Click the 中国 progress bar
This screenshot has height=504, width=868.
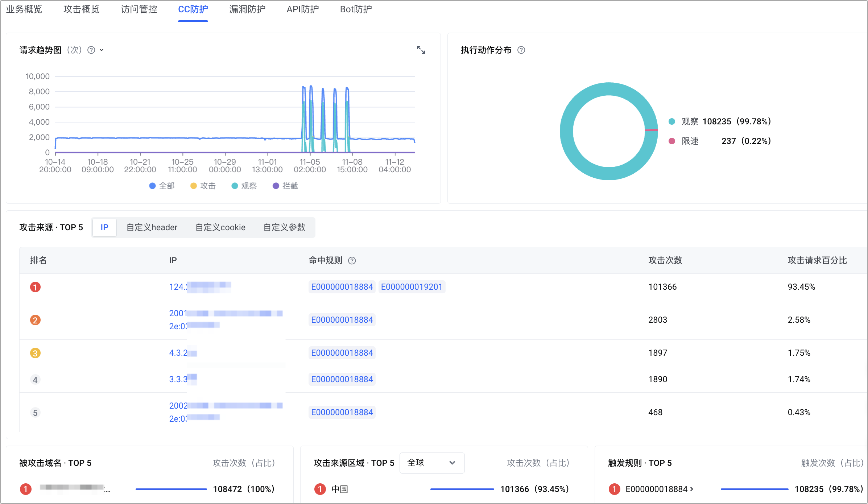pyautogui.click(x=462, y=489)
